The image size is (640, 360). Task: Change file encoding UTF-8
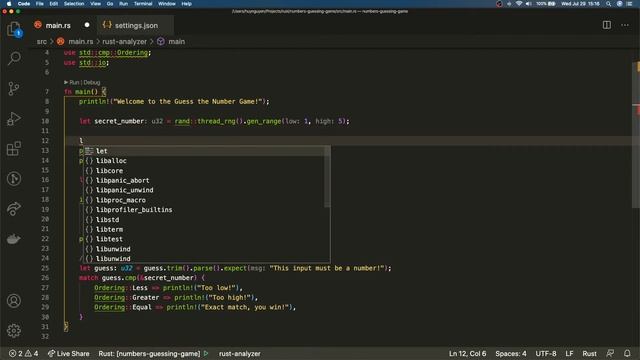(x=546, y=353)
